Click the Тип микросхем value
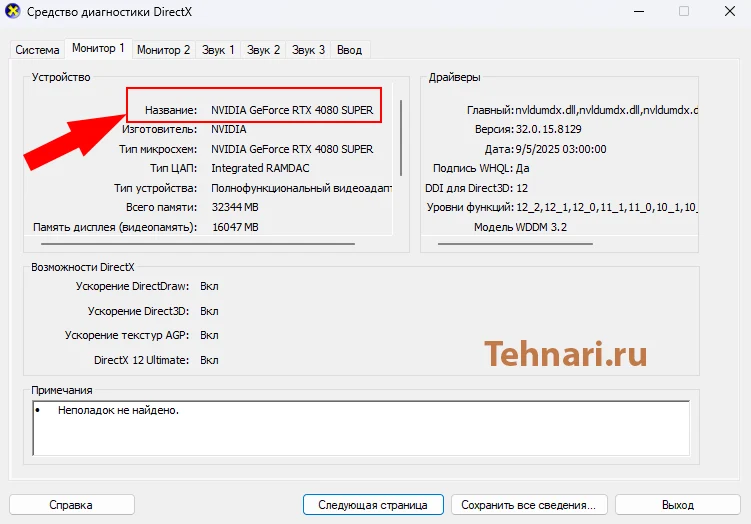 point(292,149)
